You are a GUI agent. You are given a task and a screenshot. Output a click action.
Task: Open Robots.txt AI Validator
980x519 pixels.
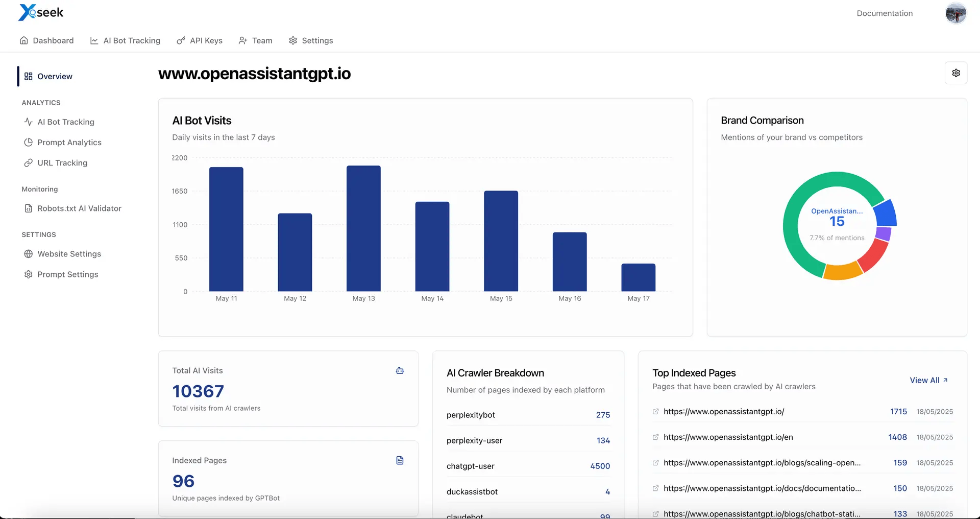79,208
